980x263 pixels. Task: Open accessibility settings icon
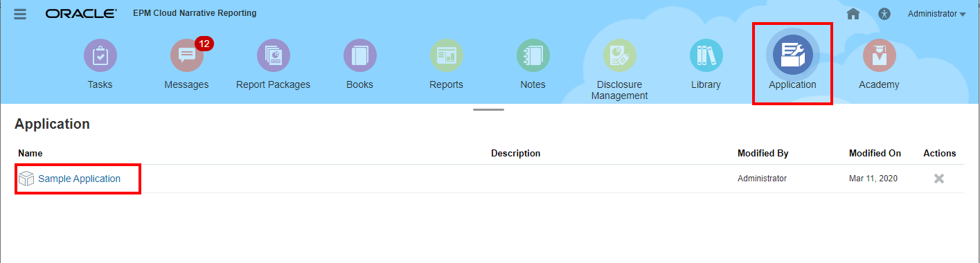point(884,14)
